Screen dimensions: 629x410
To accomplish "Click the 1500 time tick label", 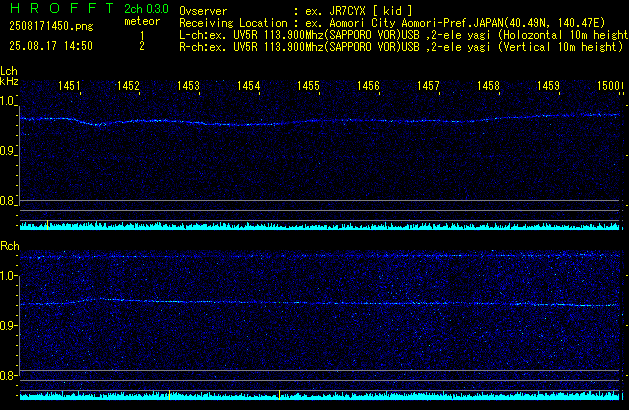I will pyautogui.click(x=608, y=86).
